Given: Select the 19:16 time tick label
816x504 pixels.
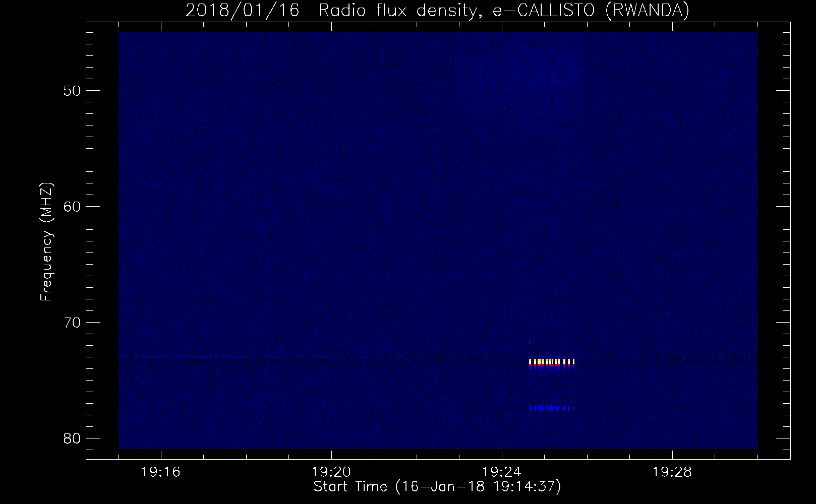Looking at the screenshot, I should coord(161,472).
